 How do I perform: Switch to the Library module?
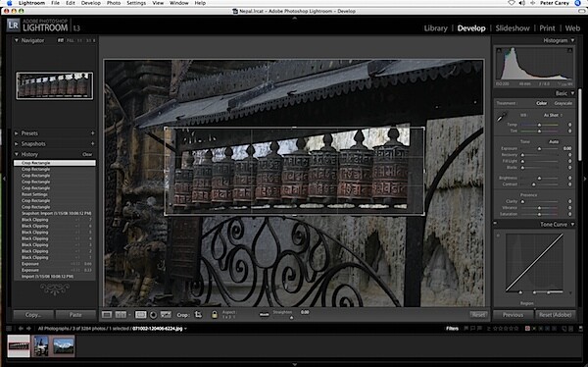(435, 28)
